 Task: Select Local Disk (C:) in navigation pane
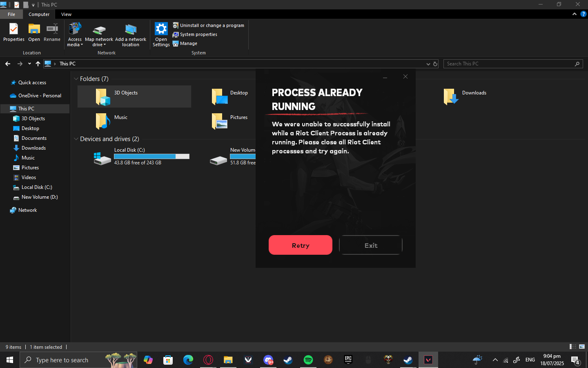click(x=37, y=187)
